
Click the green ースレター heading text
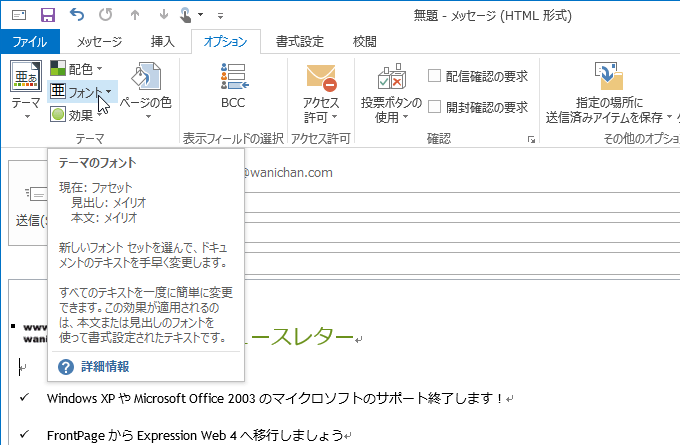pyautogui.click(x=299, y=336)
